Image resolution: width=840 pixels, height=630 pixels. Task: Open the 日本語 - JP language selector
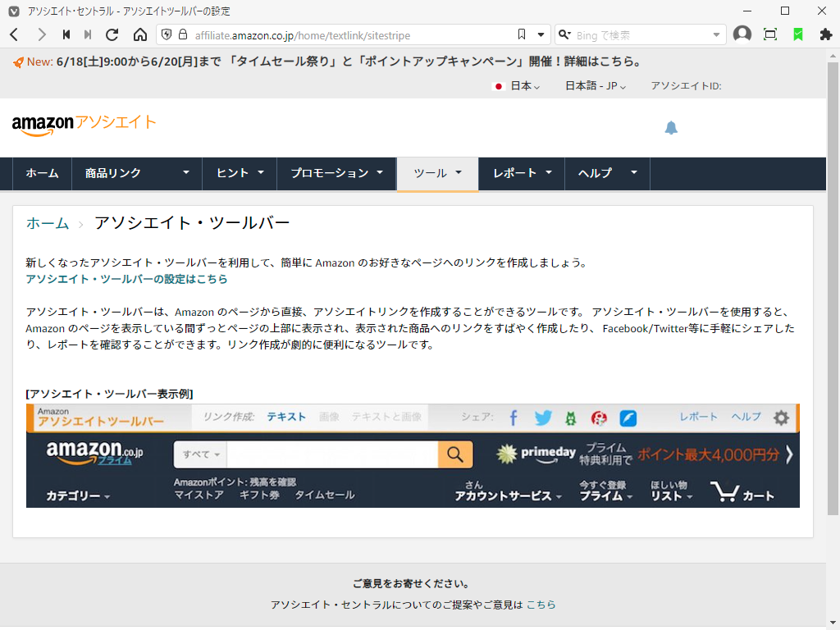pyautogui.click(x=596, y=85)
